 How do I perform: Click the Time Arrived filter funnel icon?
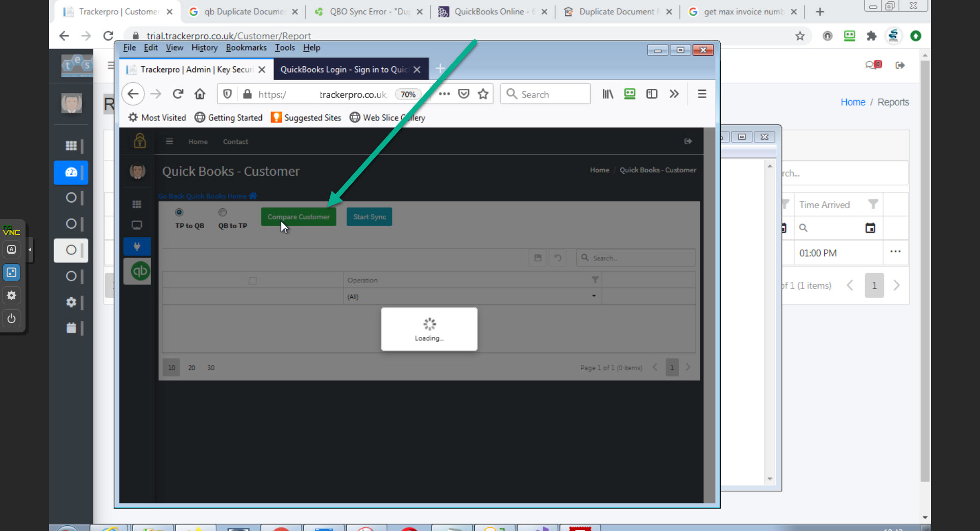pyautogui.click(x=873, y=204)
